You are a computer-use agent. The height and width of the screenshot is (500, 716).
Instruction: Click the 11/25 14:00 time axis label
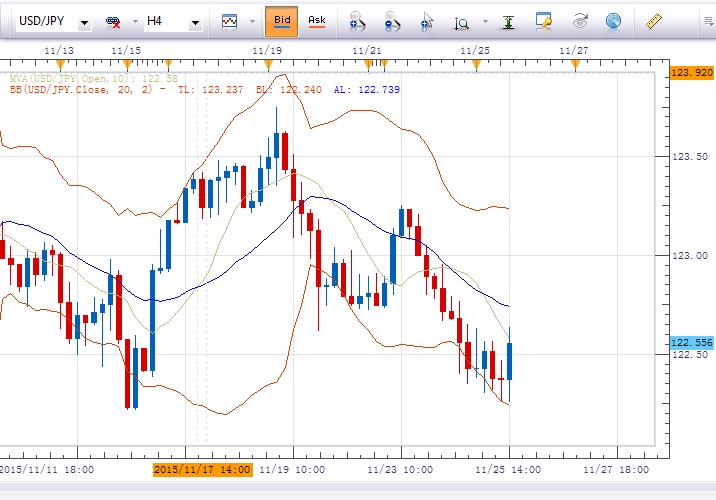coord(508,469)
